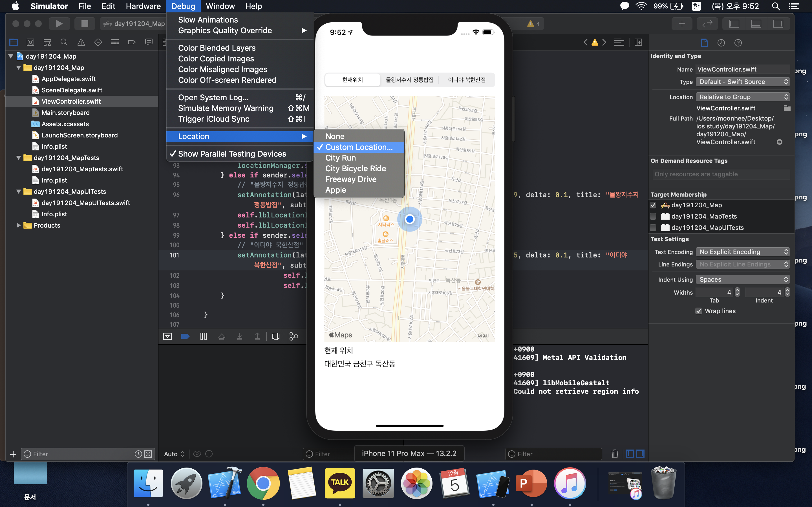Open the Find navigator magnifier icon
The image size is (812, 507).
click(64, 42)
